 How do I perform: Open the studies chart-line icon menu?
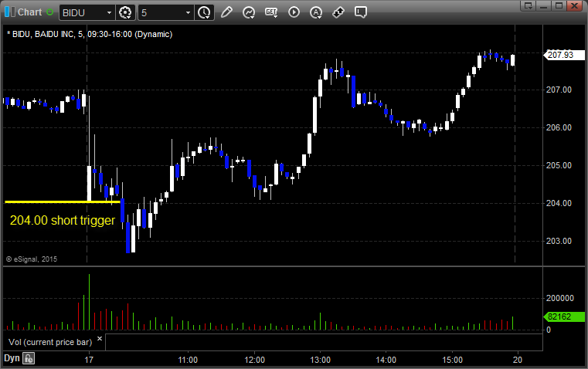[x=249, y=12]
